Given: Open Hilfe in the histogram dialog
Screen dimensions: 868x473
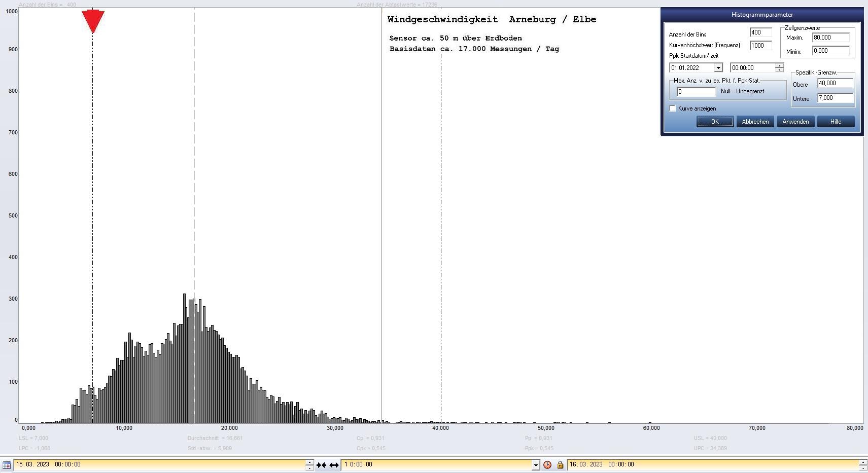Looking at the screenshot, I should pyautogui.click(x=836, y=122).
